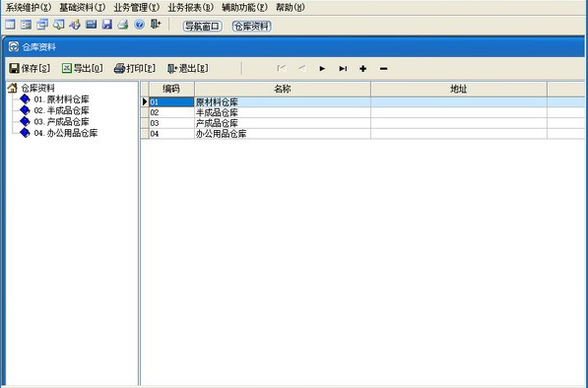Click the blue diamond icon for 01.原材料仓库
Screen dimensions: 588x388
coord(25,99)
